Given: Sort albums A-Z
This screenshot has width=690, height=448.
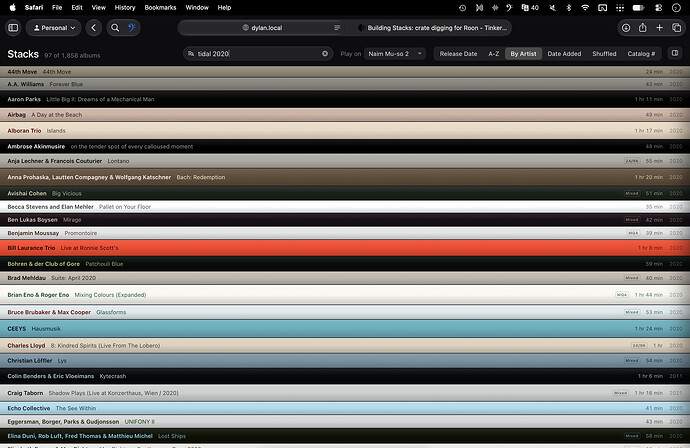Looking at the screenshot, I should (494, 54).
